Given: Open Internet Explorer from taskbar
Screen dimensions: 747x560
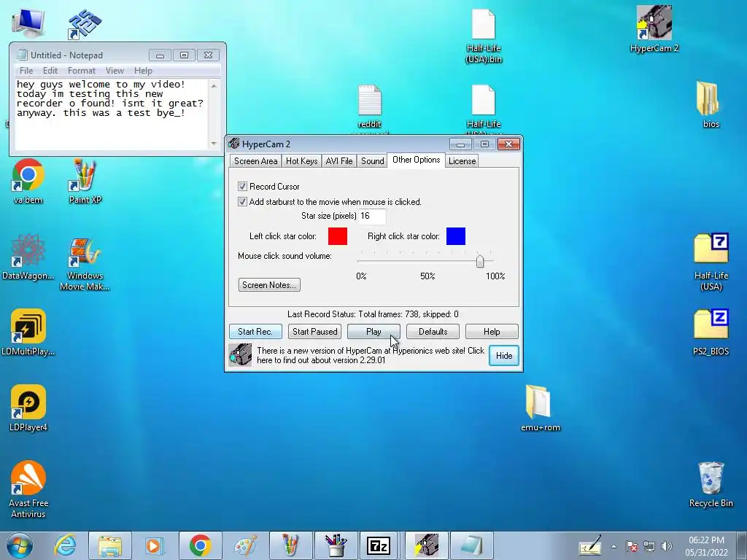Looking at the screenshot, I should point(65,545).
